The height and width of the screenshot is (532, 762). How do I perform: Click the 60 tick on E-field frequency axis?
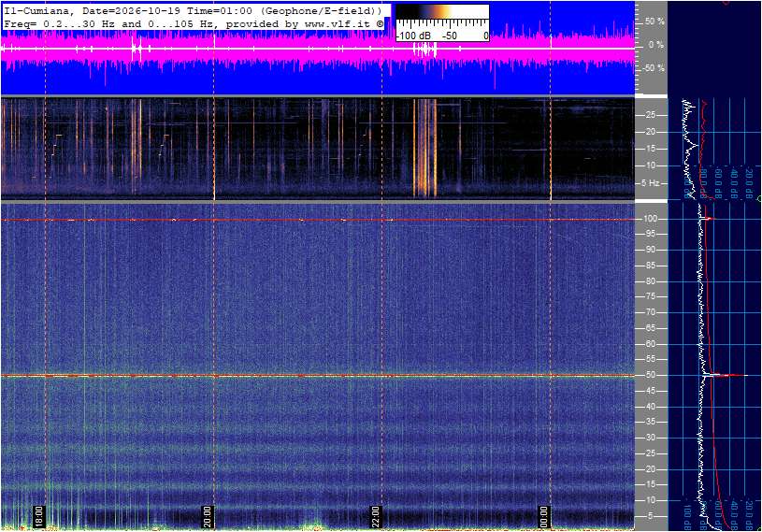[650, 344]
